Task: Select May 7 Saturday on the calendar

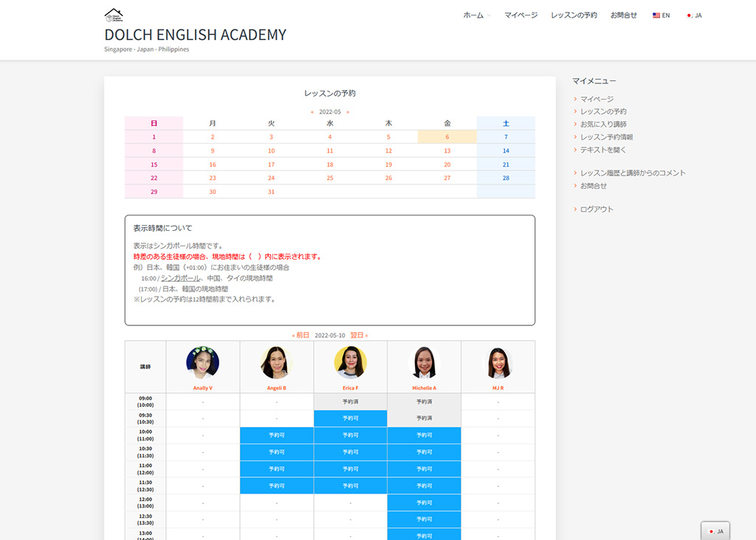Action: [506, 136]
